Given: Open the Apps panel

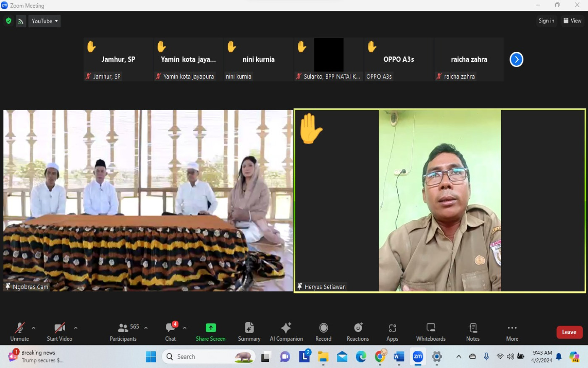Looking at the screenshot, I should 392,331.
